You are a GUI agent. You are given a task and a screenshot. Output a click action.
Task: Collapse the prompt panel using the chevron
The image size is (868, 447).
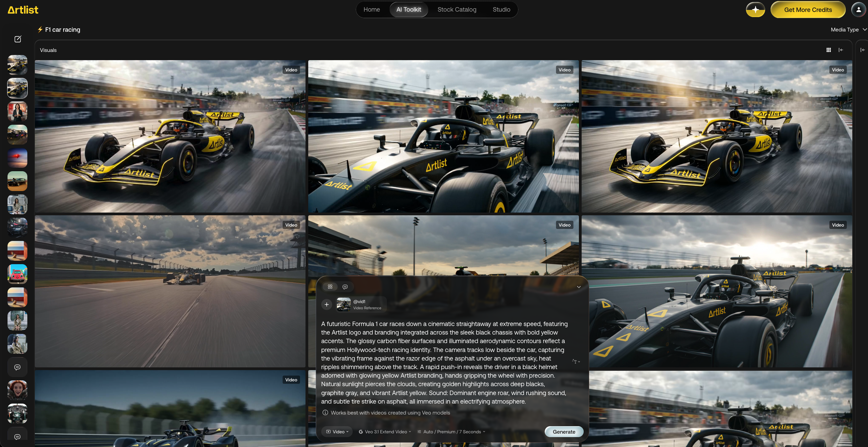(x=579, y=287)
